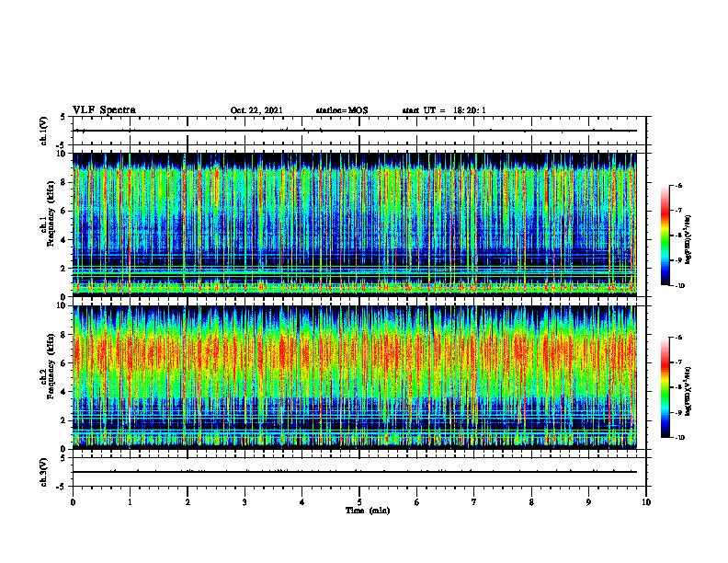
Task: Click time axis tick label "3"
Action: [245, 502]
